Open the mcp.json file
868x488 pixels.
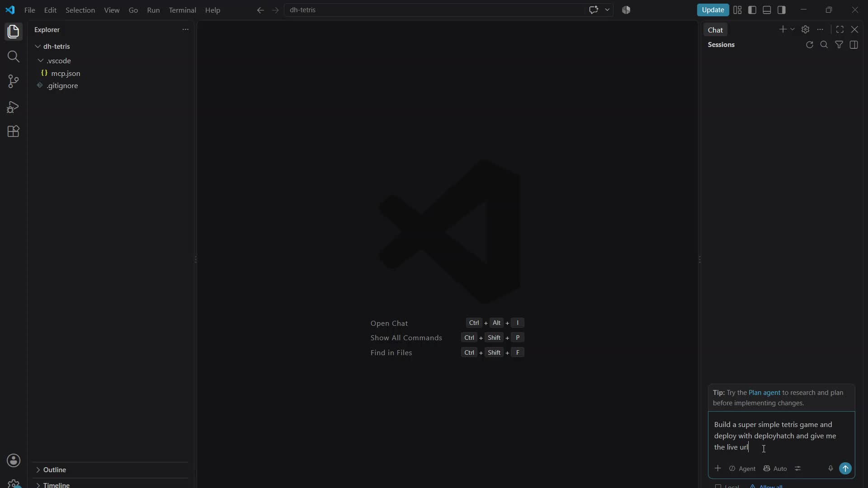tap(66, 73)
